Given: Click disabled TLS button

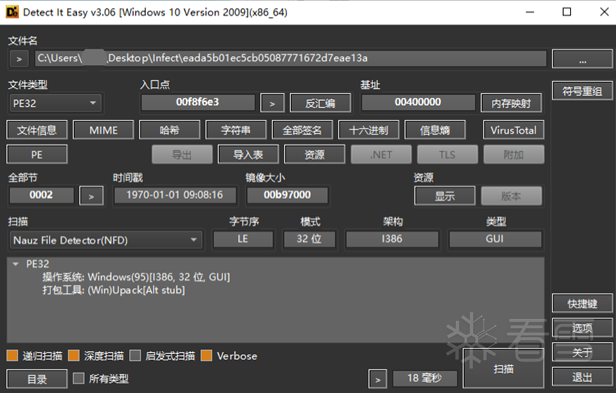Looking at the screenshot, I should (x=447, y=154).
